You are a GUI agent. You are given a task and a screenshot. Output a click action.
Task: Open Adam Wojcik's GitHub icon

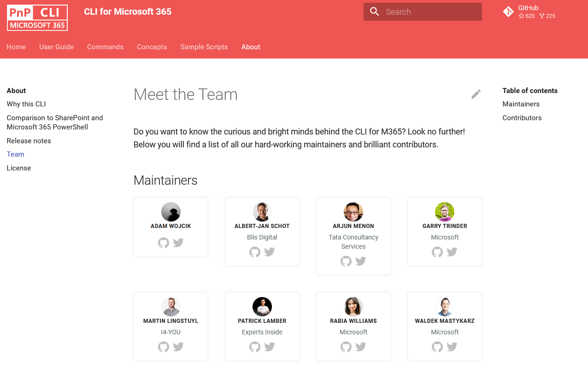pos(164,243)
